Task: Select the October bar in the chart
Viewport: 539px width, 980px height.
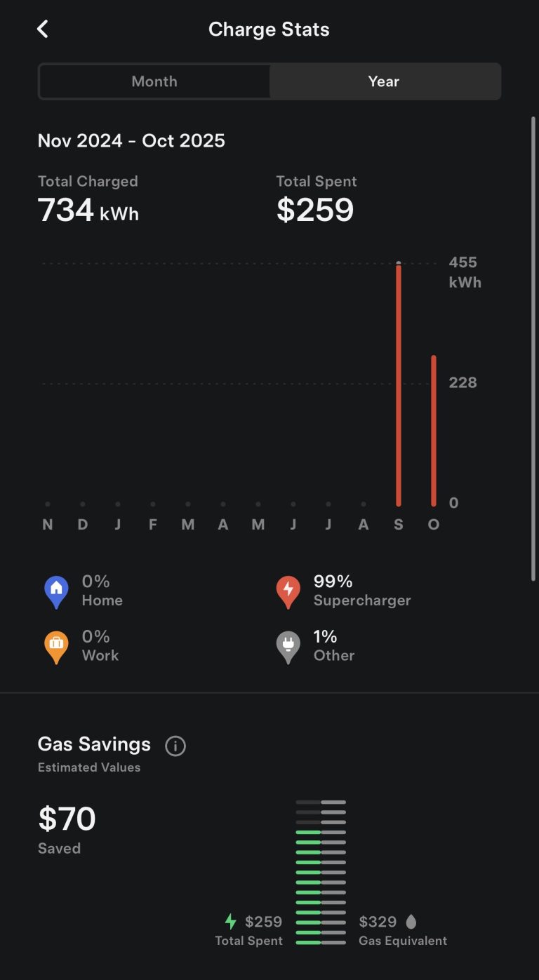Action: (434, 431)
